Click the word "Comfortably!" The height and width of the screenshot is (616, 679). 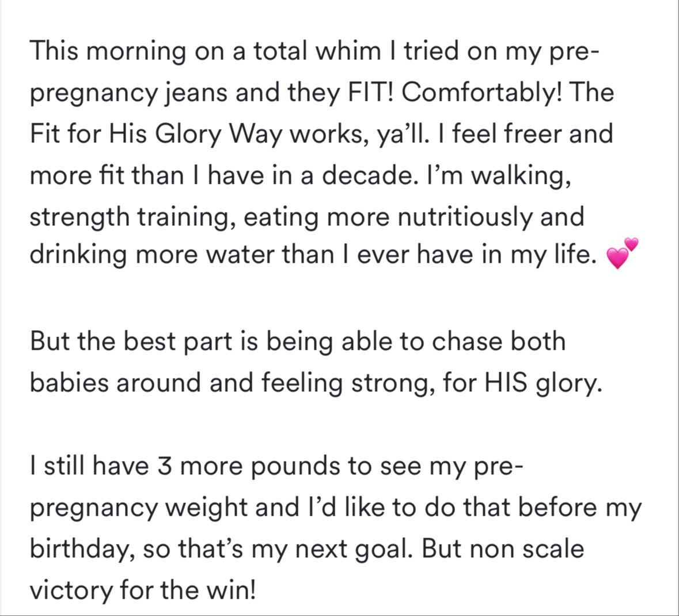[482, 93]
